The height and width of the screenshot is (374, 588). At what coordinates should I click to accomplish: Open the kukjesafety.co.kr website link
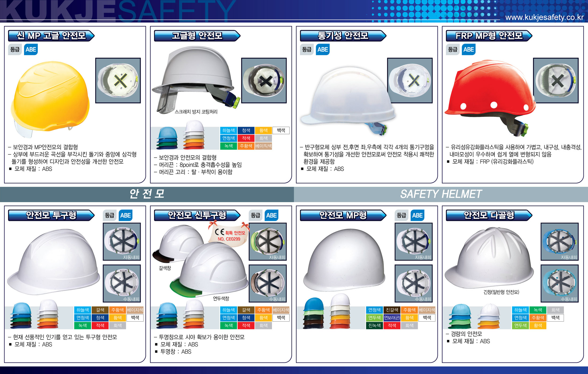[544, 17]
